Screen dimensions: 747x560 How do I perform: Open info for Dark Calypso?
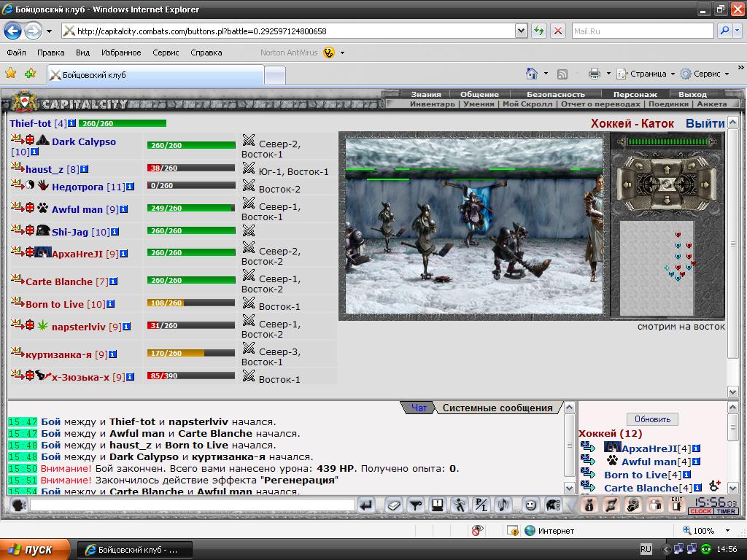(x=34, y=152)
